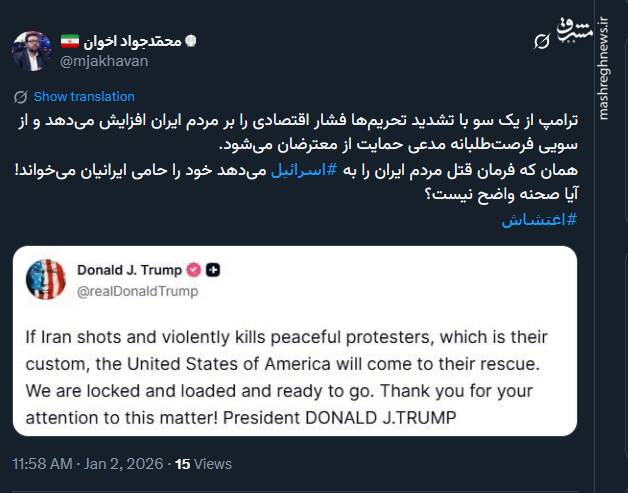
Task: Click the black square affiliation badge near Trump
Action: pyautogui.click(x=213, y=270)
